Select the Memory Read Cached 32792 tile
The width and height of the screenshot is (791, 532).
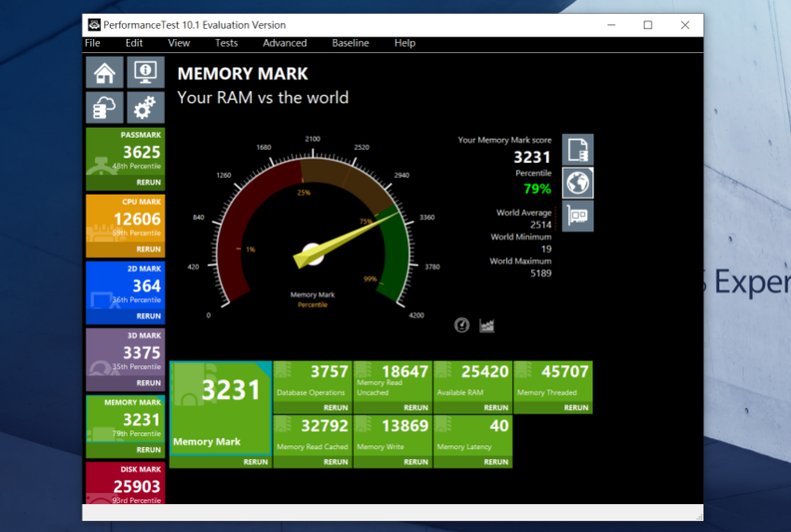coord(312,436)
